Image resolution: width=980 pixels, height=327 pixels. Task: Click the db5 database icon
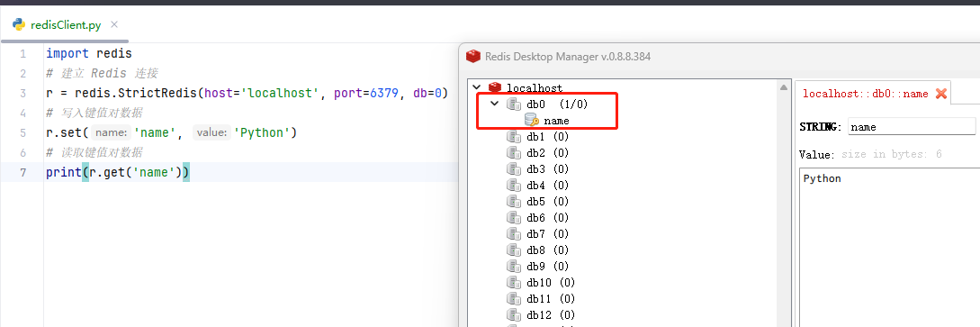tap(514, 202)
